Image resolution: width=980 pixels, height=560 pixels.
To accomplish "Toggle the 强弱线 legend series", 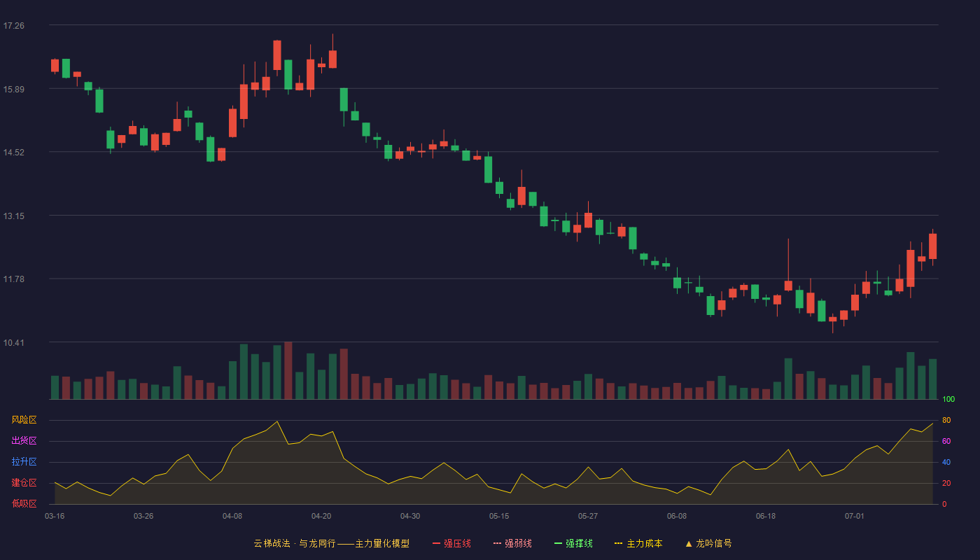I will point(512,543).
